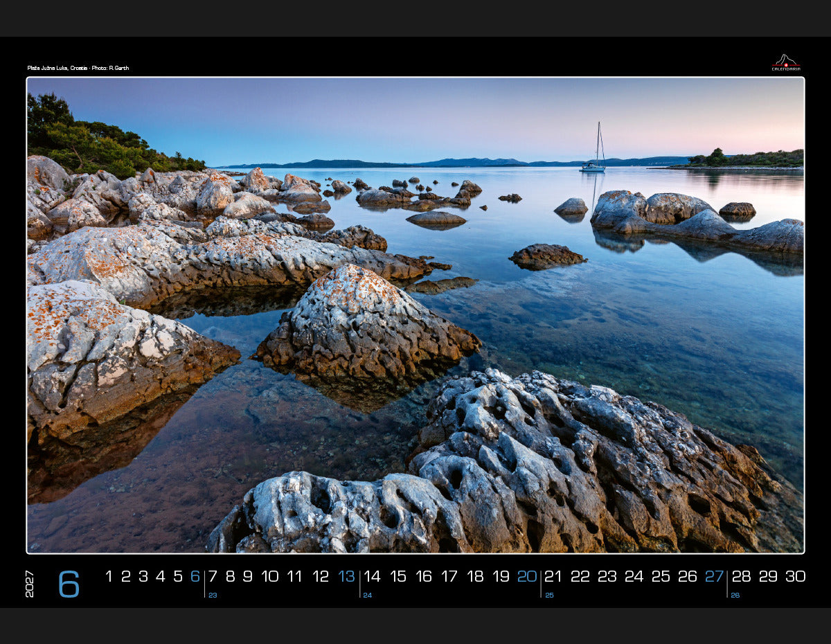Click the Calendaria logo
Screen dimensions: 831x644
786,62
